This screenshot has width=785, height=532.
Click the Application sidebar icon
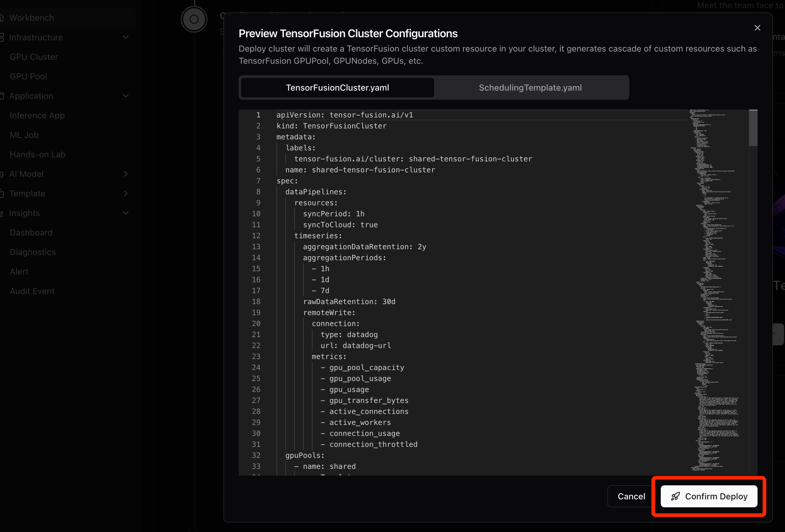[x=1, y=96]
